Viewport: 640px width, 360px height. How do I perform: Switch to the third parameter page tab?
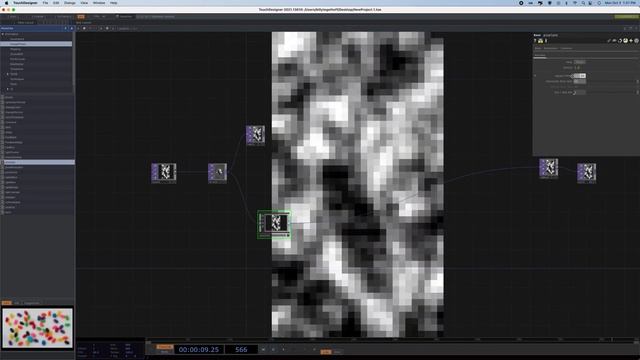tap(566, 48)
